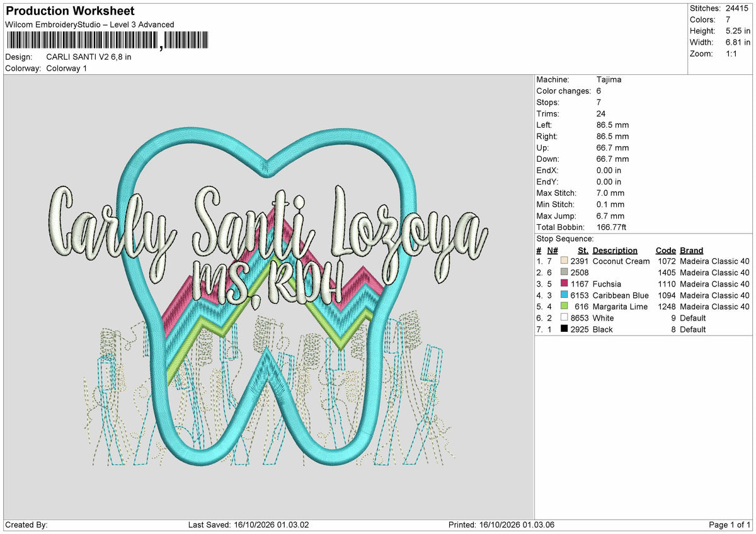
Task: Click the Max Jump value 6.7 mm
Action: [610, 215]
